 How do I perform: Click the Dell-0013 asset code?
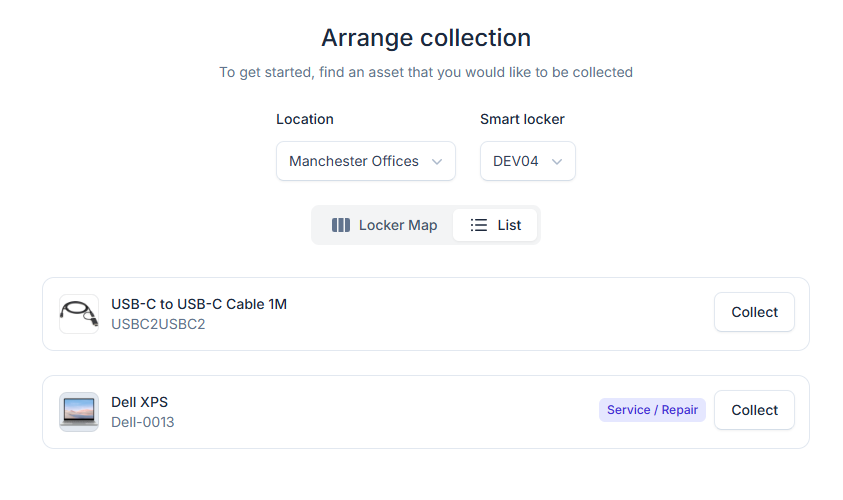click(x=143, y=423)
